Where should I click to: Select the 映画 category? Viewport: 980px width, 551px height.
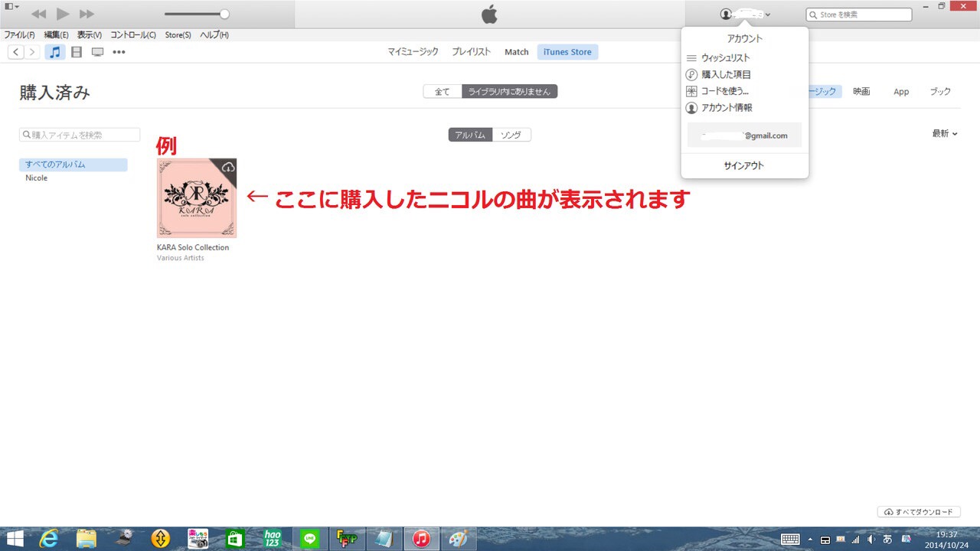[861, 92]
